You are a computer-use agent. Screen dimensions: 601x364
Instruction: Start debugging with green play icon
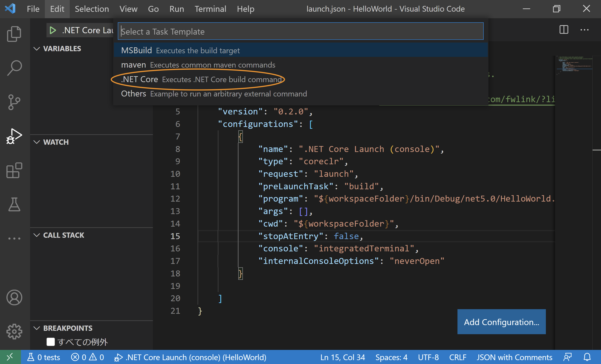(52, 30)
